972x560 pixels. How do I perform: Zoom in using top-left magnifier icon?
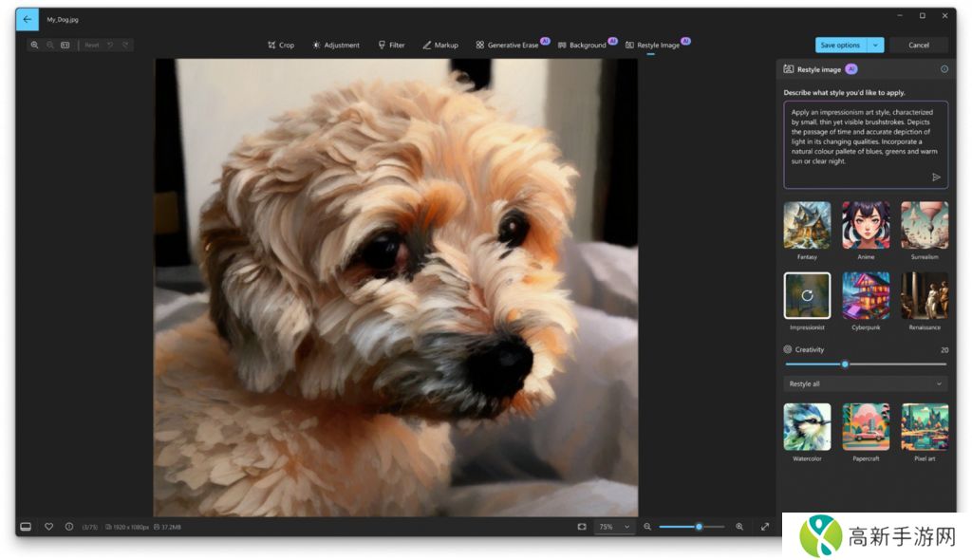point(35,46)
